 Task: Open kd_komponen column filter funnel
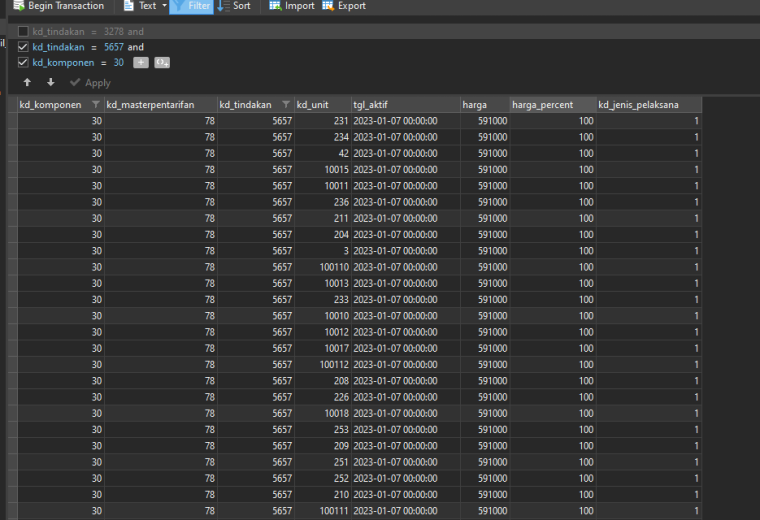[x=95, y=105]
